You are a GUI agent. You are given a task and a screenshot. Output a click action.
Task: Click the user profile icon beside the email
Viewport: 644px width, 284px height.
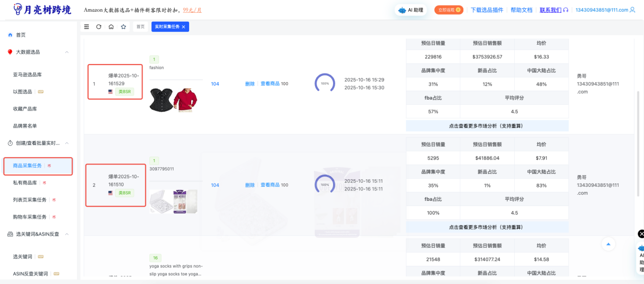[x=632, y=10]
